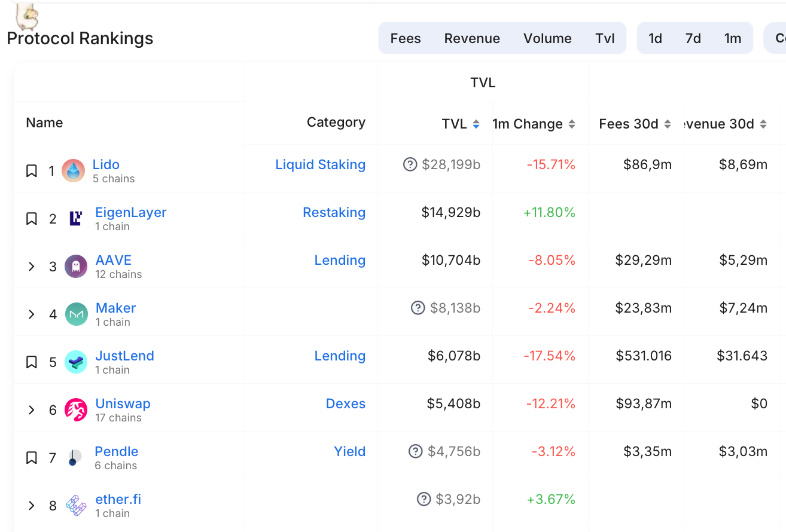Open the AAVE protocol link
The height and width of the screenshot is (532, 786).
pos(114,260)
